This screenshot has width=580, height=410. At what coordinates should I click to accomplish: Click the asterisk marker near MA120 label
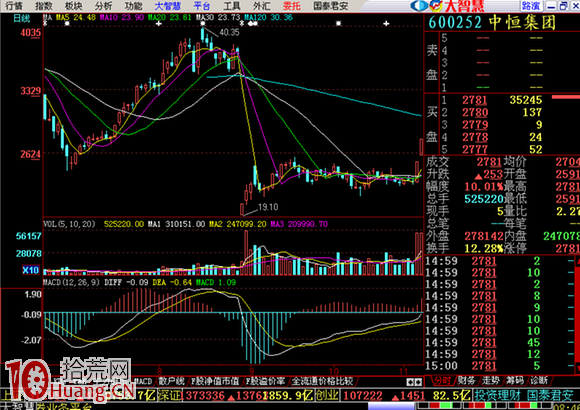(x=242, y=24)
